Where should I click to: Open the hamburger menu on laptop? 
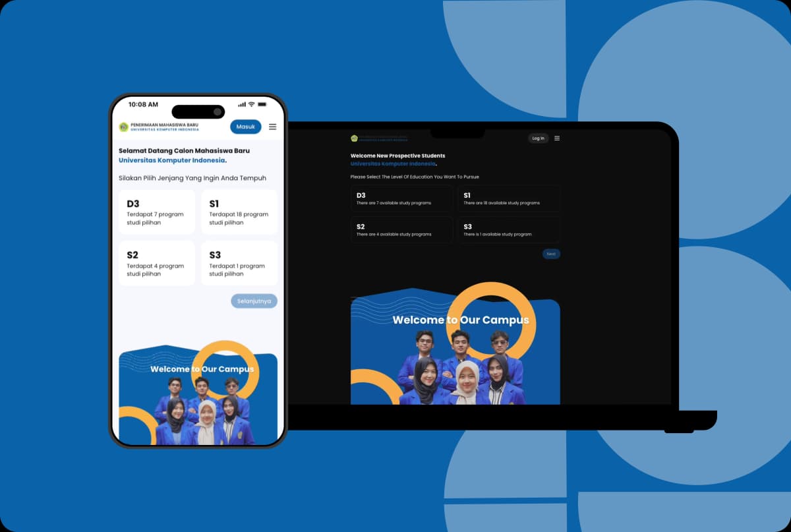point(557,138)
